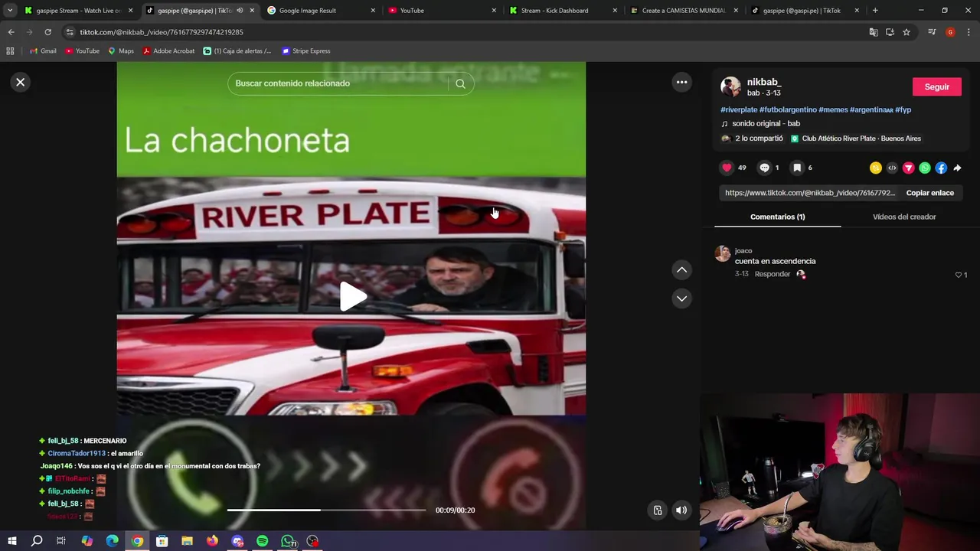Get embed code with the code icon
Screen dimensions: 980x551
pyautogui.click(x=892, y=168)
